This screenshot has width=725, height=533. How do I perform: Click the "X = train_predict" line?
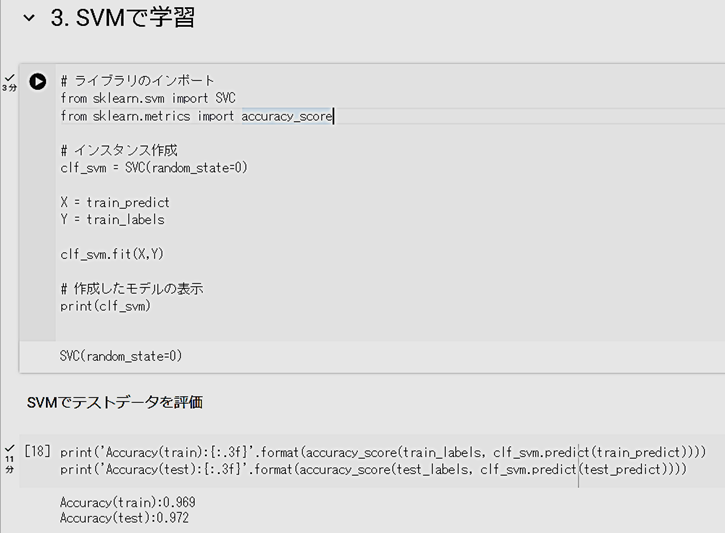(x=113, y=202)
